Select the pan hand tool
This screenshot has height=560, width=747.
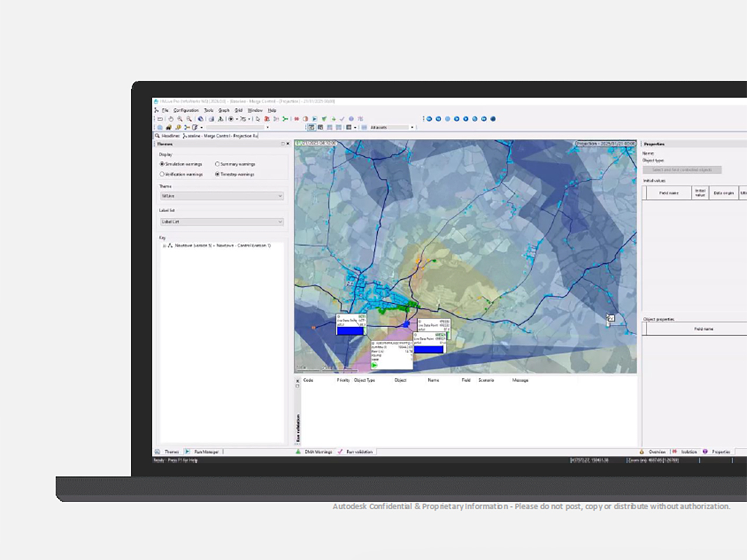171,119
